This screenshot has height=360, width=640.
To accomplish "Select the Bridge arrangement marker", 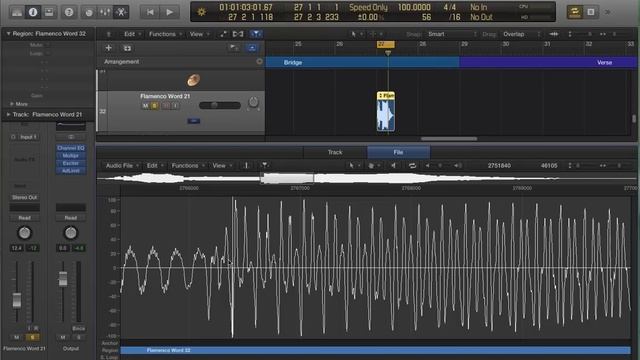I will tap(362, 62).
